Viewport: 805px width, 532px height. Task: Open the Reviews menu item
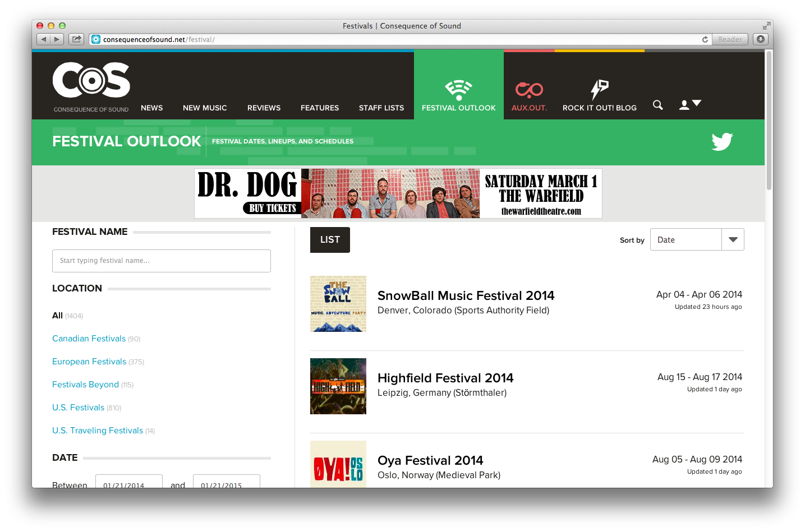(264, 108)
